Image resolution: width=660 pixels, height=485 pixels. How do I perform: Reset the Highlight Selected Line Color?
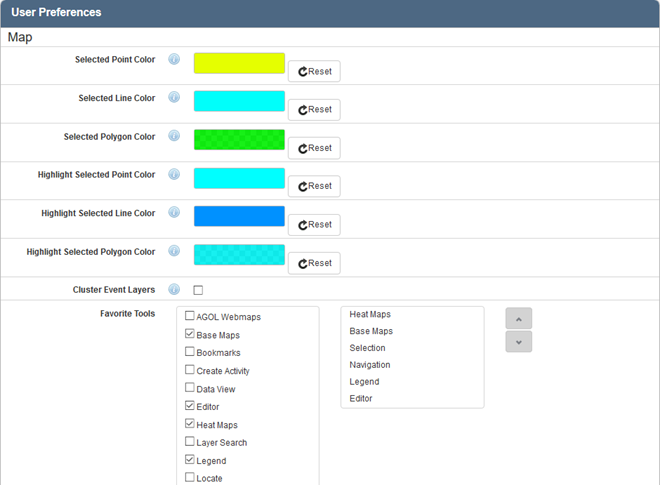pos(314,224)
